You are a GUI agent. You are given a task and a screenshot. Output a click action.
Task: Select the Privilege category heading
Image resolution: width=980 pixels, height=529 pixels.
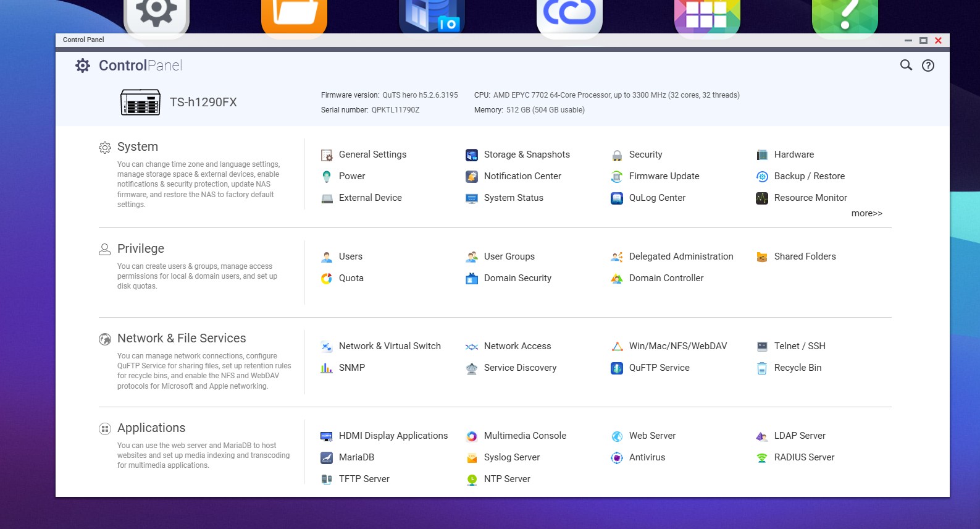click(x=141, y=248)
